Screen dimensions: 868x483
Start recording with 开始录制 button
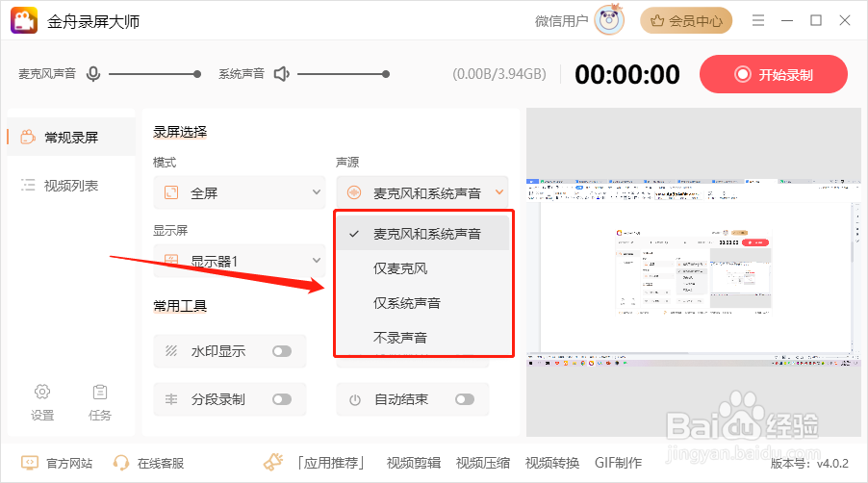coord(774,74)
